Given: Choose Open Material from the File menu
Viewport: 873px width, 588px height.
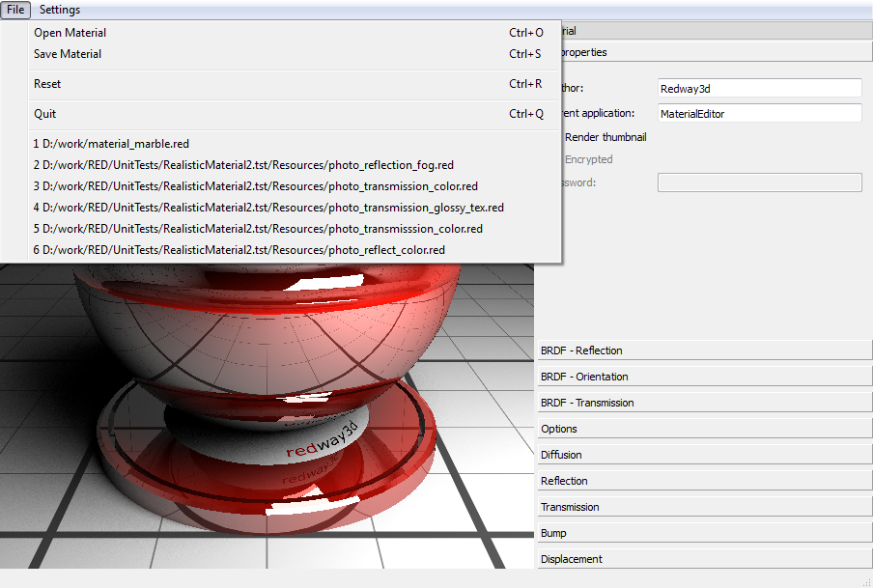Looking at the screenshot, I should (70, 33).
